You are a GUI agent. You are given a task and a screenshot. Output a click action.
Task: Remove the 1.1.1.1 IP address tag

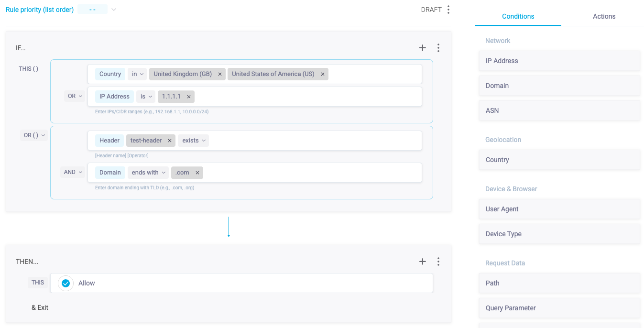tap(189, 97)
